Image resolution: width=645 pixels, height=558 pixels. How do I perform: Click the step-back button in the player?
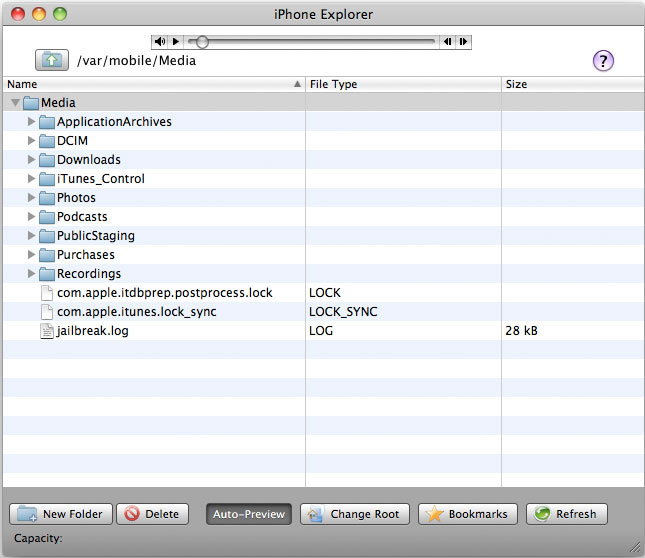point(448,42)
